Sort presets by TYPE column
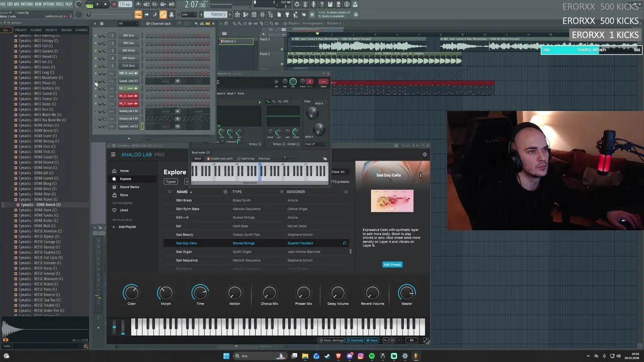 click(237, 192)
